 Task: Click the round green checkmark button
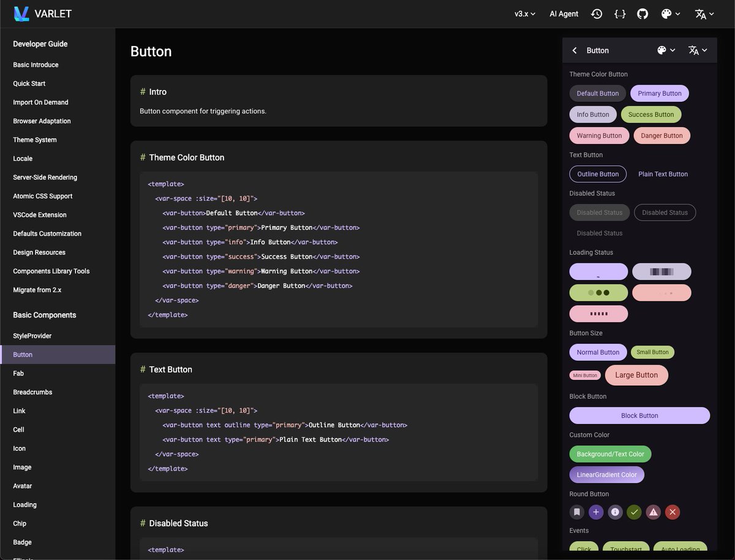point(634,512)
